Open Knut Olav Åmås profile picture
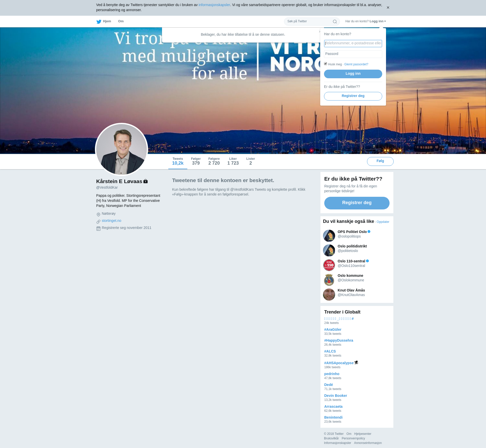 329,294
